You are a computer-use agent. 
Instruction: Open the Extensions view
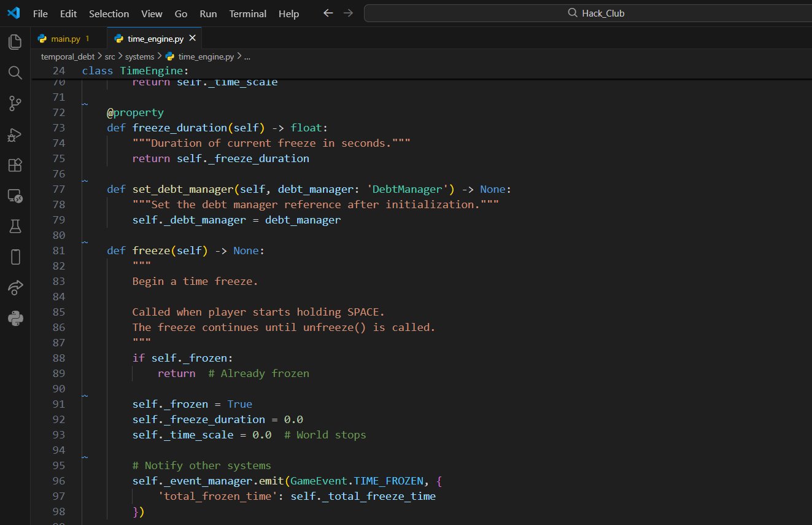click(x=15, y=165)
